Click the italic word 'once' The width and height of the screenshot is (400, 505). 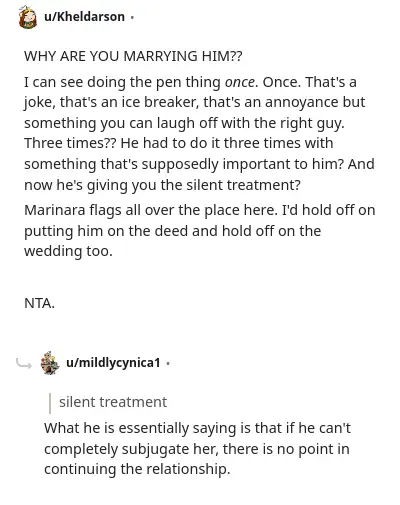240,82
